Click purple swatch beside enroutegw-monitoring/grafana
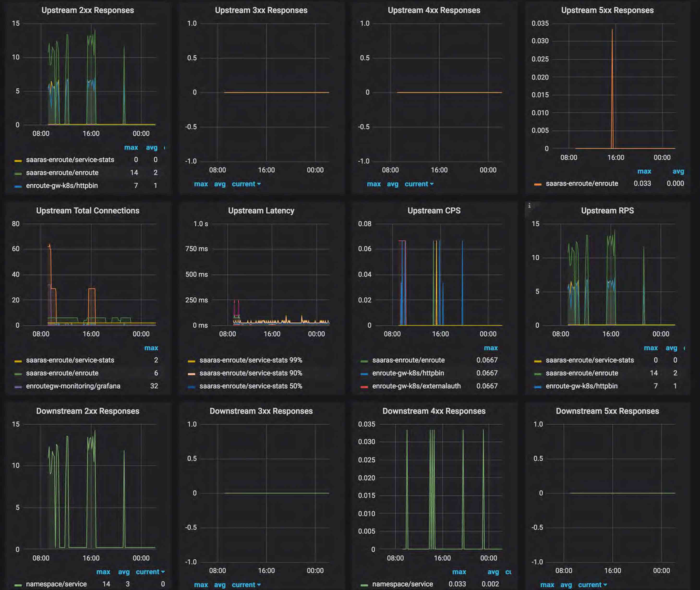This screenshot has width=700, height=590. (x=18, y=387)
